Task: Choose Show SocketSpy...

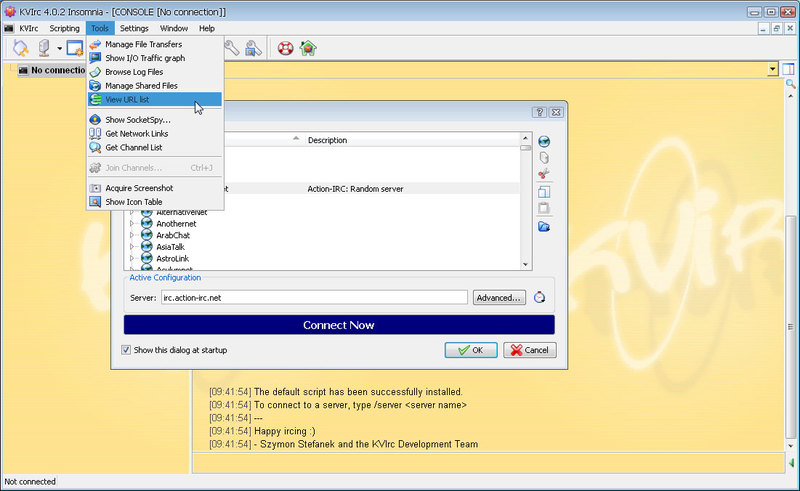Action: [x=155, y=119]
